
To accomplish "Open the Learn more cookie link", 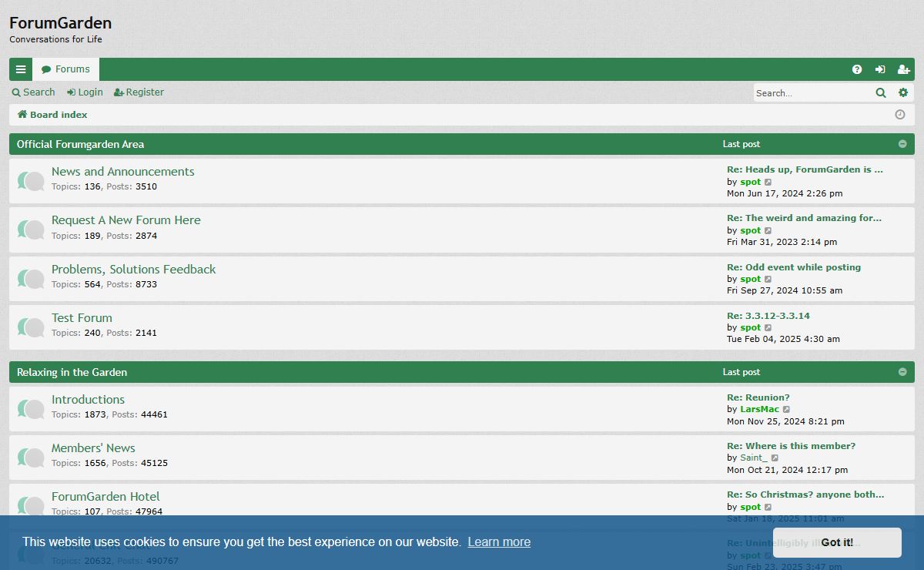I will tap(499, 542).
